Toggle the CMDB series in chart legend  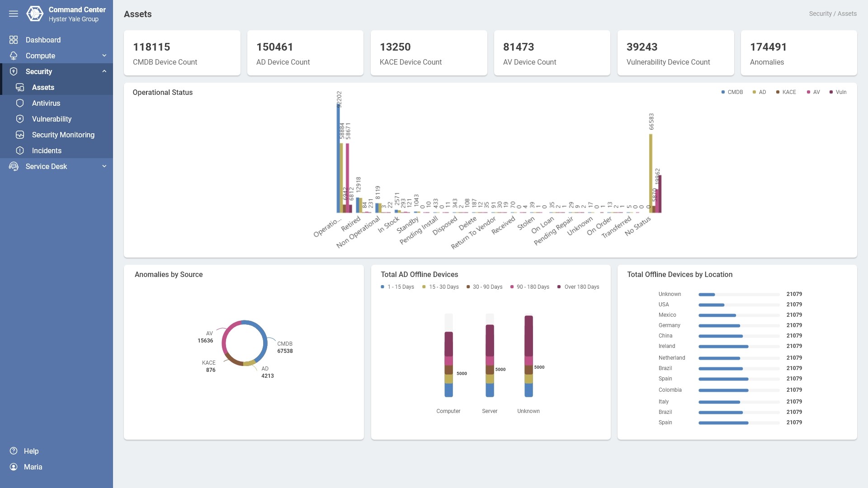pos(732,92)
